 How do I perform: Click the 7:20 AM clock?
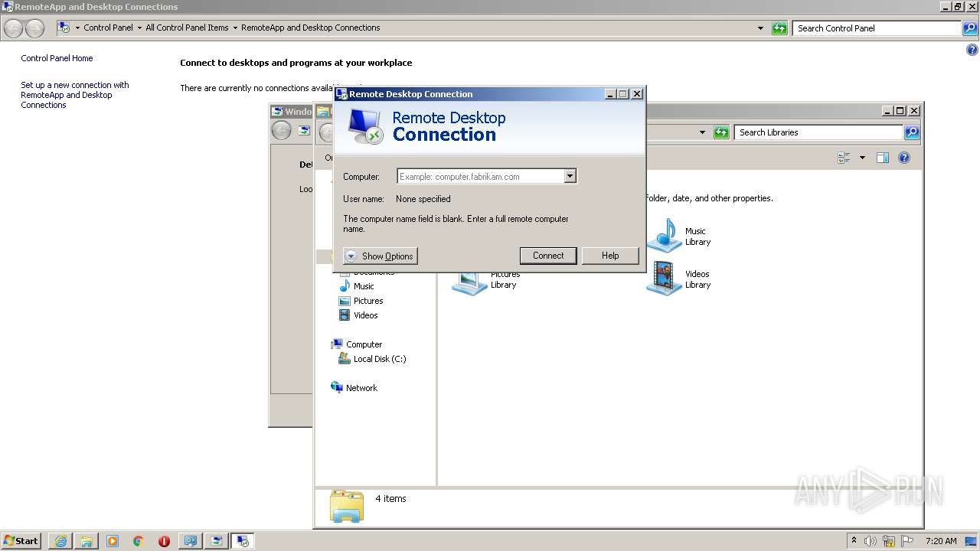[x=941, y=541]
